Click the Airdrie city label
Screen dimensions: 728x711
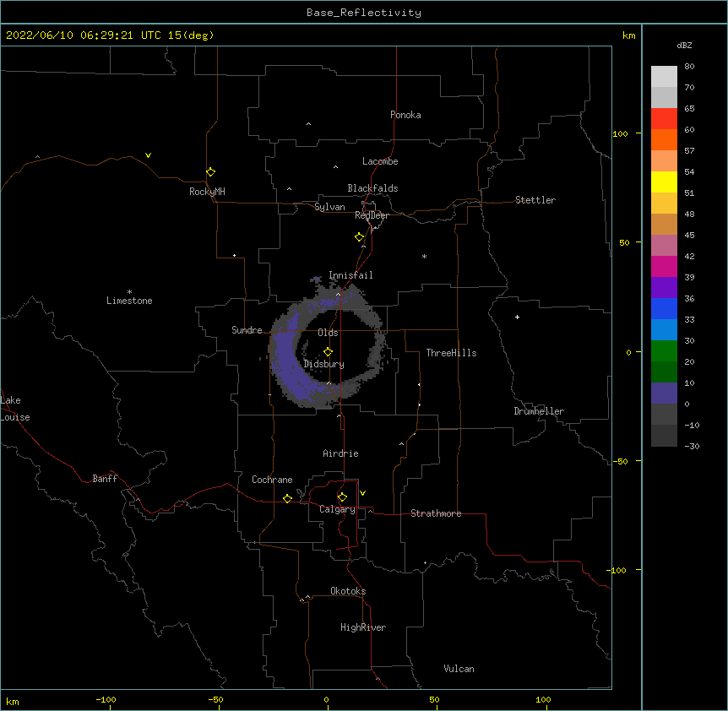click(340, 453)
